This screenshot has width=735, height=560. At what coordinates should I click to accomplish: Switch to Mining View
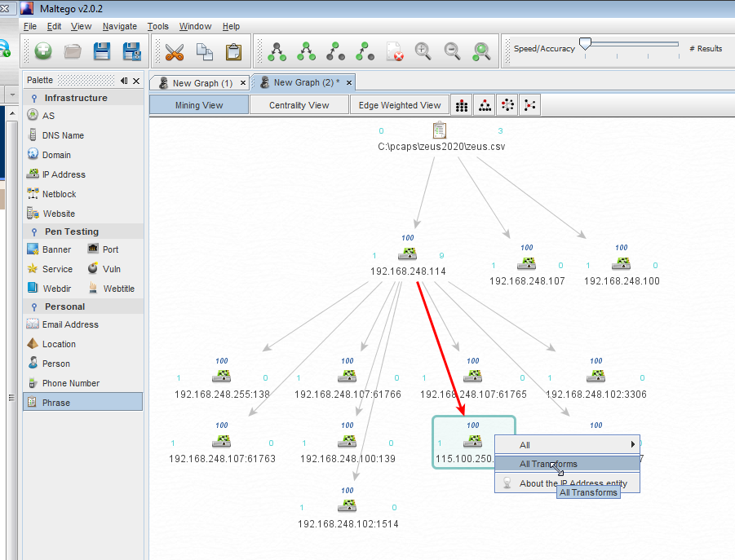click(x=199, y=105)
